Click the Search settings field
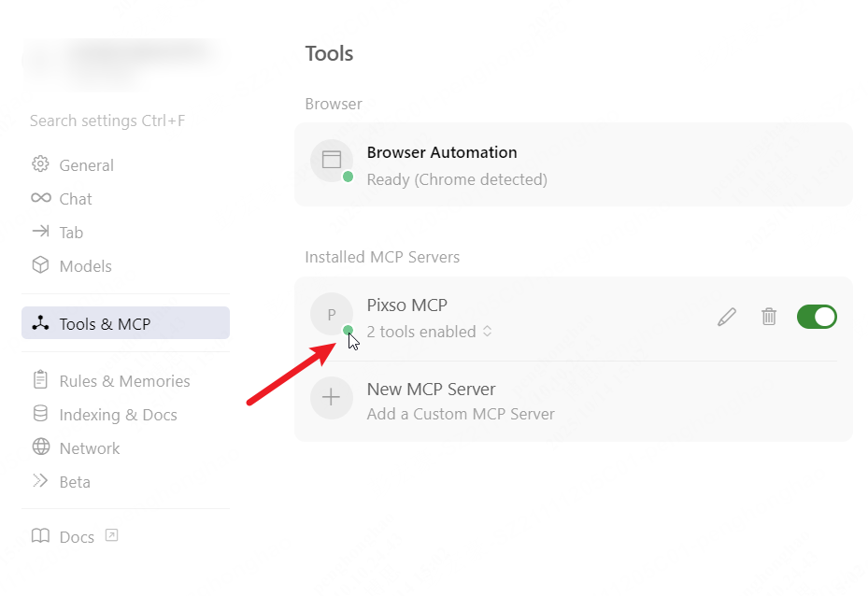The height and width of the screenshot is (596, 868). pos(107,121)
